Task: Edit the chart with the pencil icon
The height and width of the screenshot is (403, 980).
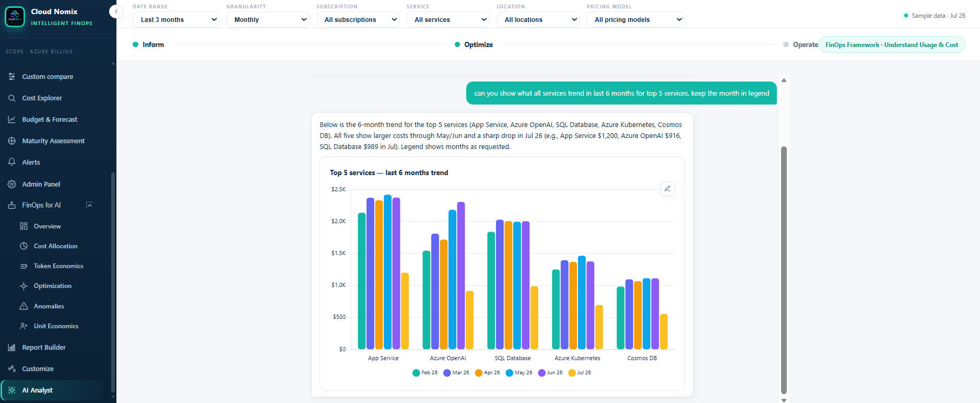Action: coord(667,188)
